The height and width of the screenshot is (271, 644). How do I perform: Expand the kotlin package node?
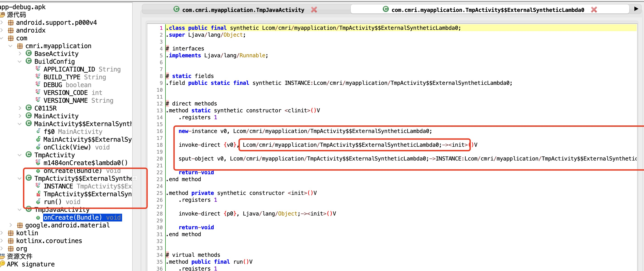coord(2,233)
